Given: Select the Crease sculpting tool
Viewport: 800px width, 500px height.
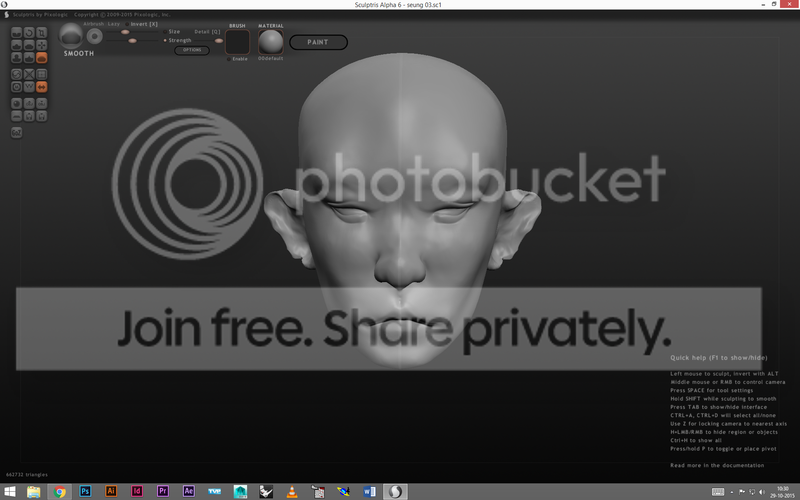Looking at the screenshot, I should (x=16, y=33).
